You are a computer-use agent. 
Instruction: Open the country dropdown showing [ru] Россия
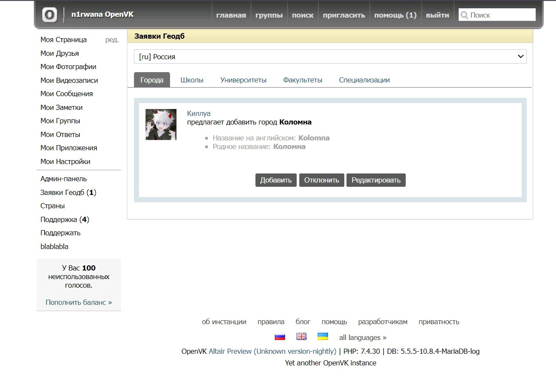[330, 57]
